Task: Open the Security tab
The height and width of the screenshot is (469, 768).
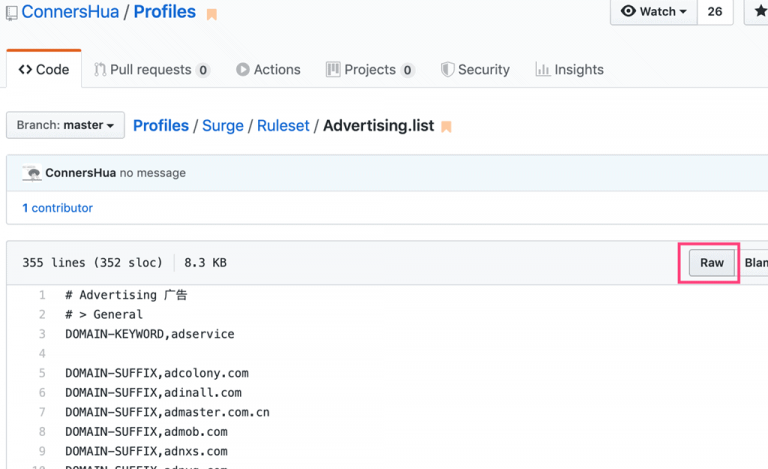Action: pyautogui.click(x=475, y=70)
